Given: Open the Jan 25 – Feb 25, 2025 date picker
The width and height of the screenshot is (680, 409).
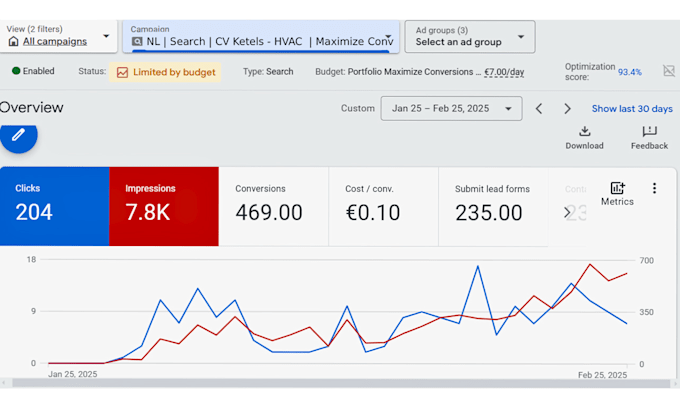Looking at the screenshot, I should [451, 108].
